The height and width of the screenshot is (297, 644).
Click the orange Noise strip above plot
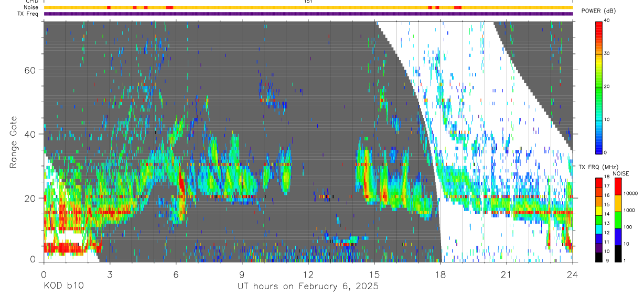pyautogui.click(x=308, y=7)
